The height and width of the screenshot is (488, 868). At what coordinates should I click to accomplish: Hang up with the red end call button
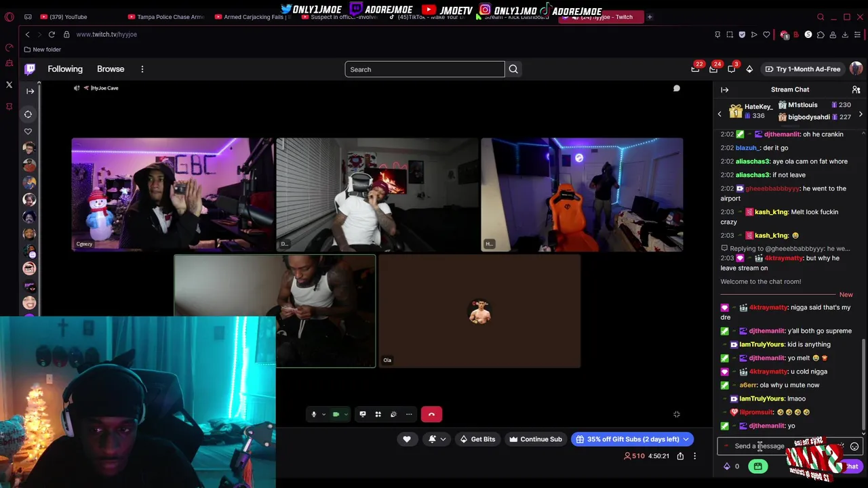[x=431, y=414]
